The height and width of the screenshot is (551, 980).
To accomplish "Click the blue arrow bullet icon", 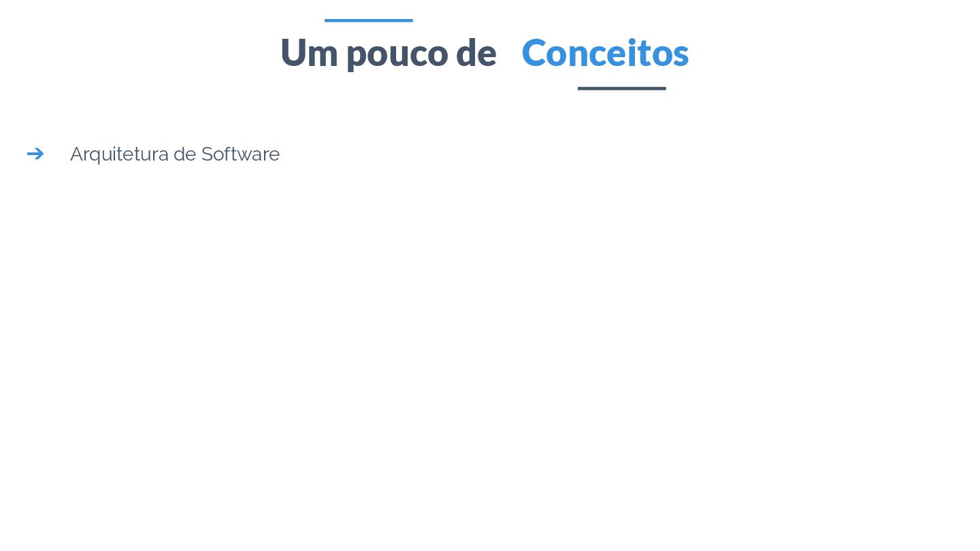I will pos(35,154).
